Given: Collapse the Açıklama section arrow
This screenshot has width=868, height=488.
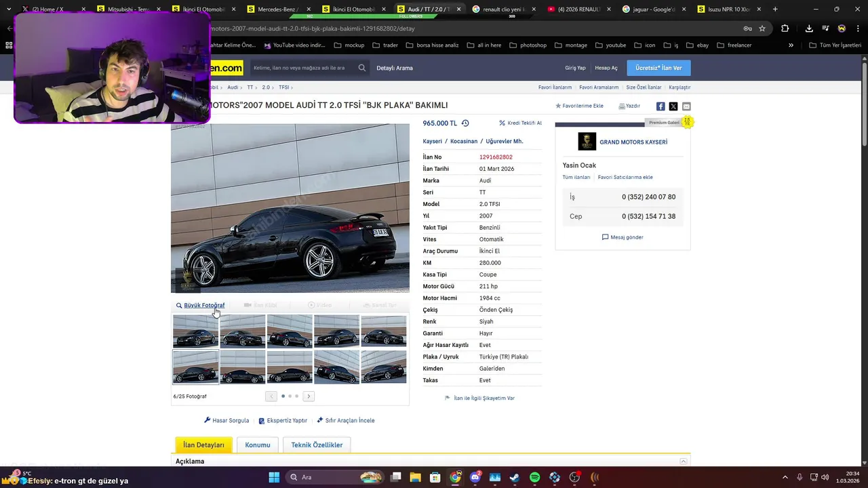Looking at the screenshot, I should click(683, 462).
